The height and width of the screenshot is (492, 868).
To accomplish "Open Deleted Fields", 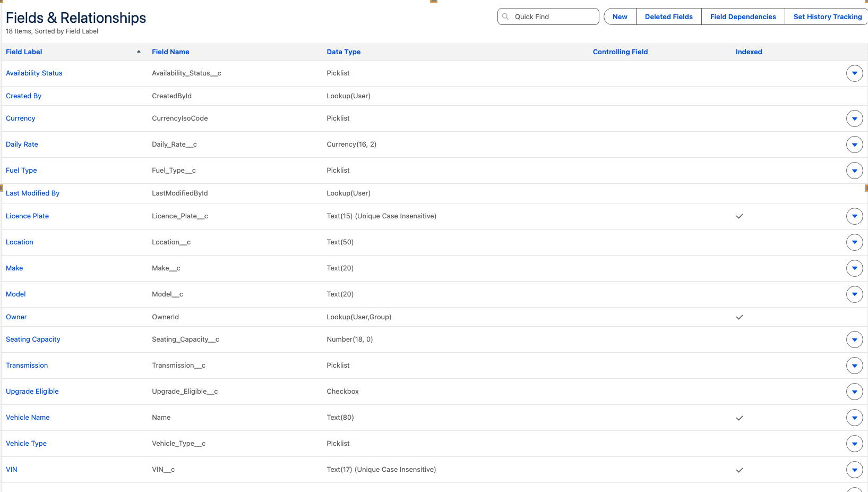I will pos(668,16).
